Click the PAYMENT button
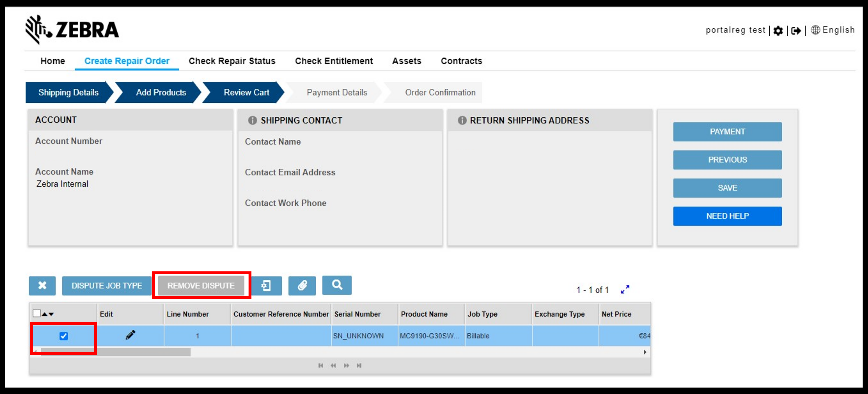This screenshot has height=394, width=868. 727,132
